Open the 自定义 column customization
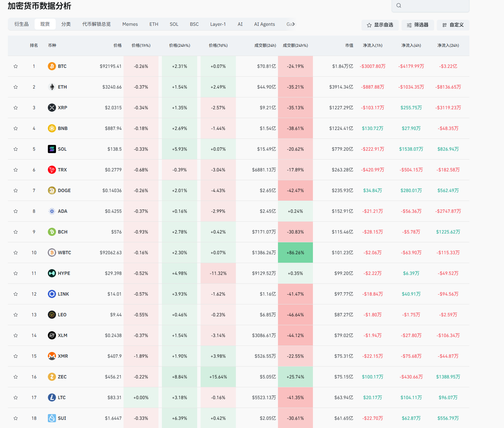 pyautogui.click(x=453, y=25)
